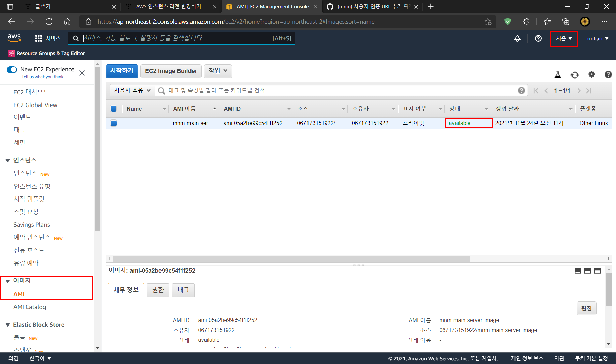Click the browser refresh button
This screenshot has width=616, height=364.
point(49,22)
